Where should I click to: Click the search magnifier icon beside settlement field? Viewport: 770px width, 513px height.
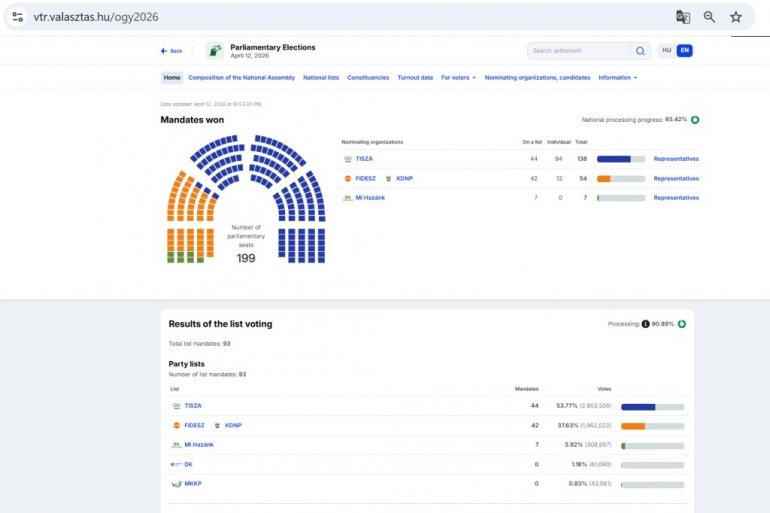click(640, 51)
